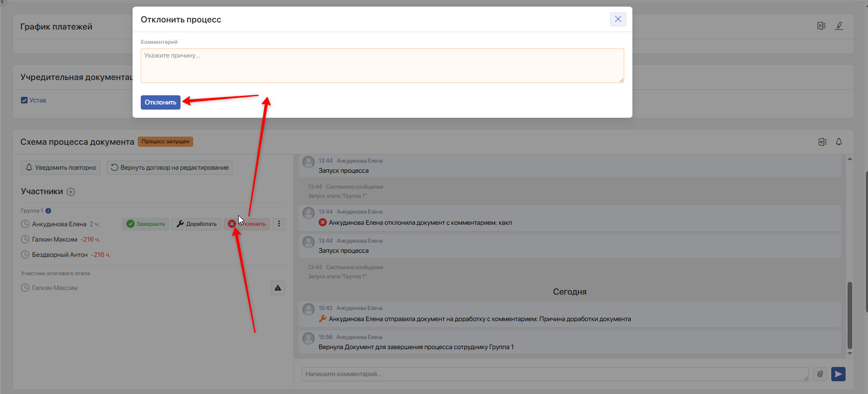The height and width of the screenshot is (394, 868).
Task: Toggle the Устав checkbox
Action: [24, 100]
